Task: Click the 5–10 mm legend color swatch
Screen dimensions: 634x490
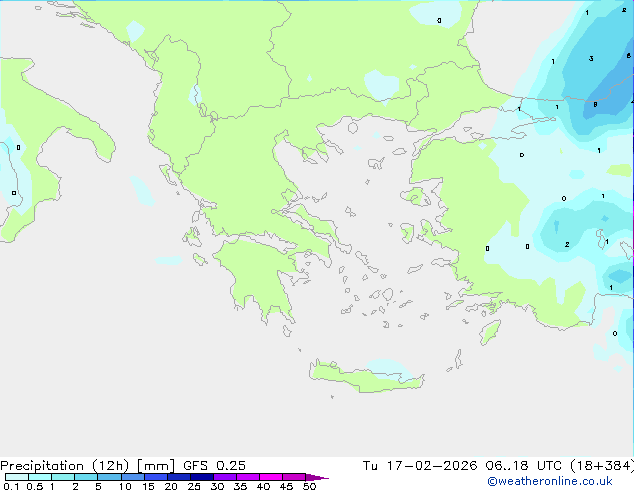Action: point(109,477)
